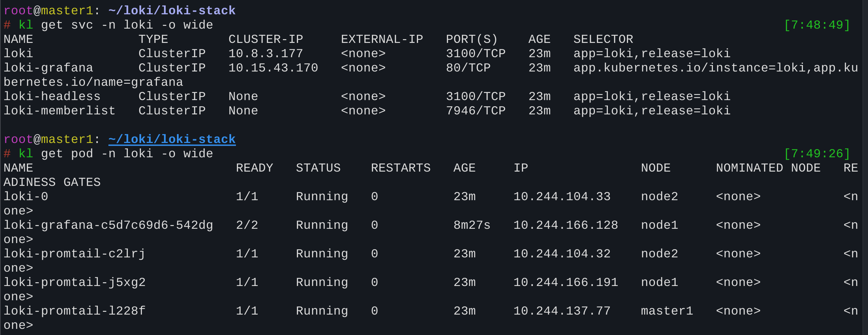
Task: Click the 80/TCP port entry
Action: point(468,68)
